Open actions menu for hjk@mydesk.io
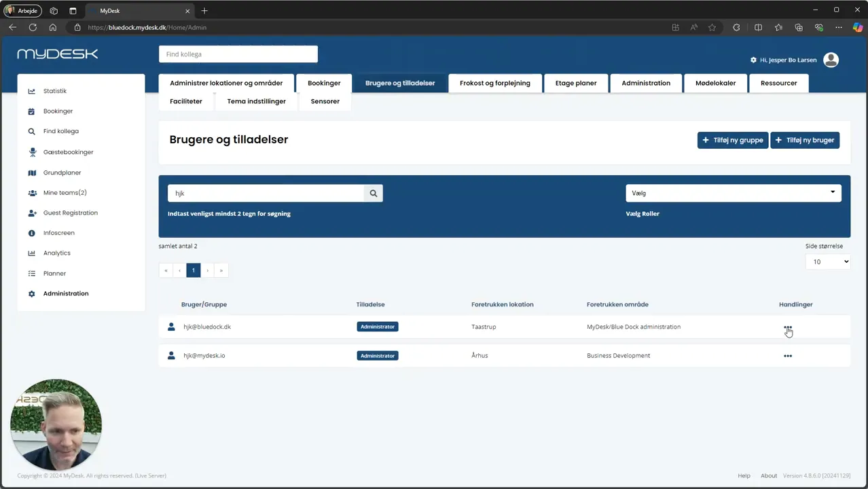Image resolution: width=868 pixels, height=489 pixels. click(787, 356)
